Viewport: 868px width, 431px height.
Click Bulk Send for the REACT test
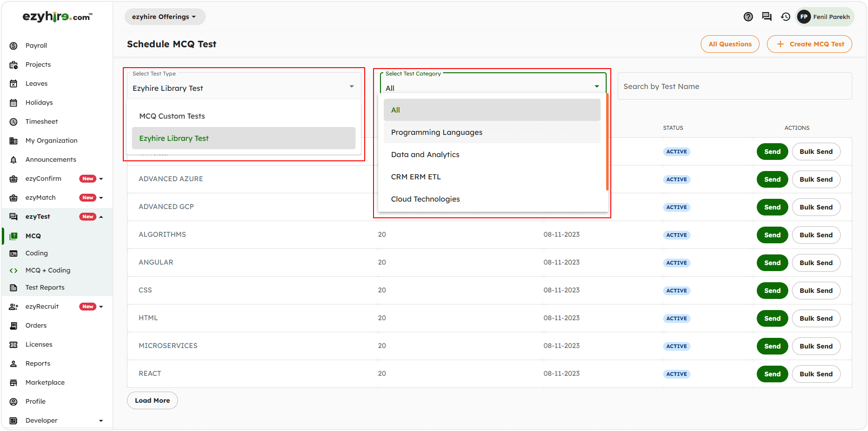click(x=816, y=374)
